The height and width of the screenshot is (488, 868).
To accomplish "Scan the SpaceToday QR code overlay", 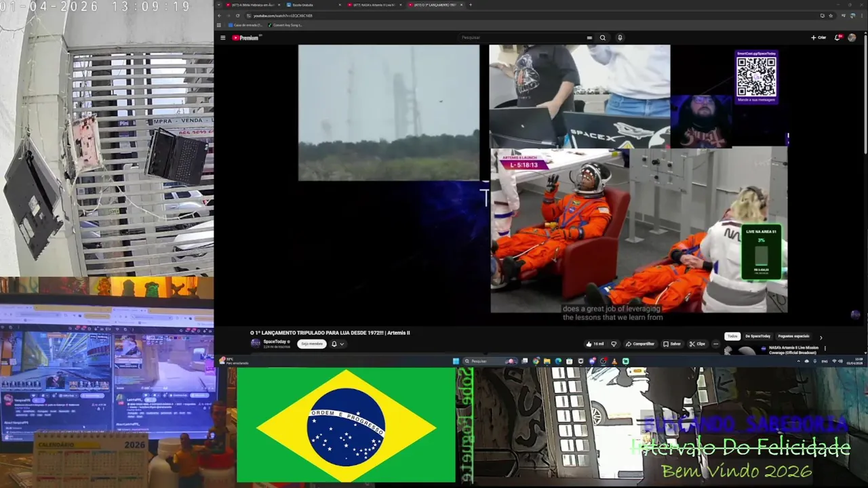I will (x=756, y=77).
